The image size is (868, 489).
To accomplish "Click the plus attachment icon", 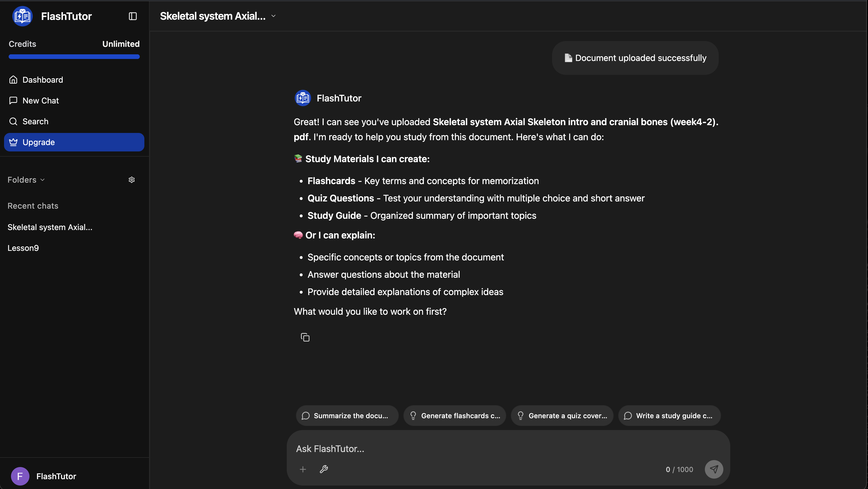I will (x=303, y=469).
